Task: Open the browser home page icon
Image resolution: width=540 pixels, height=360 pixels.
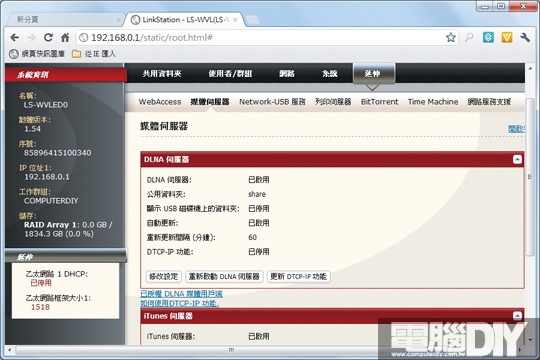Action: (65, 37)
